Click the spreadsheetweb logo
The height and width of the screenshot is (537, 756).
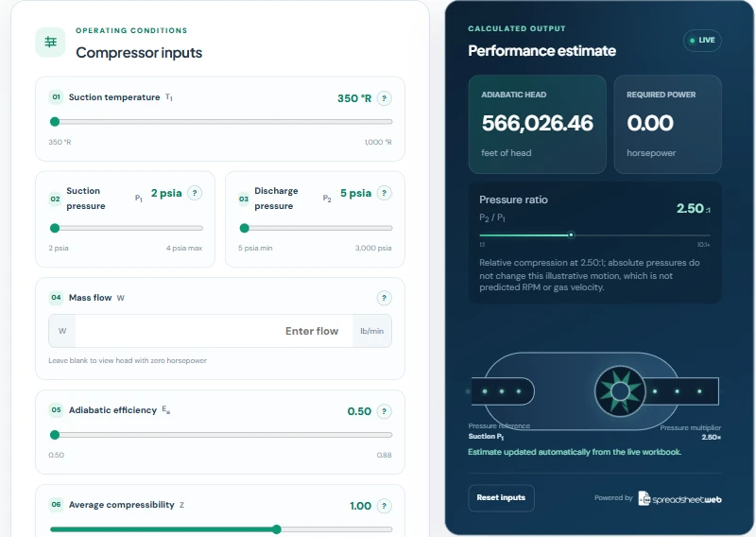(x=679, y=498)
